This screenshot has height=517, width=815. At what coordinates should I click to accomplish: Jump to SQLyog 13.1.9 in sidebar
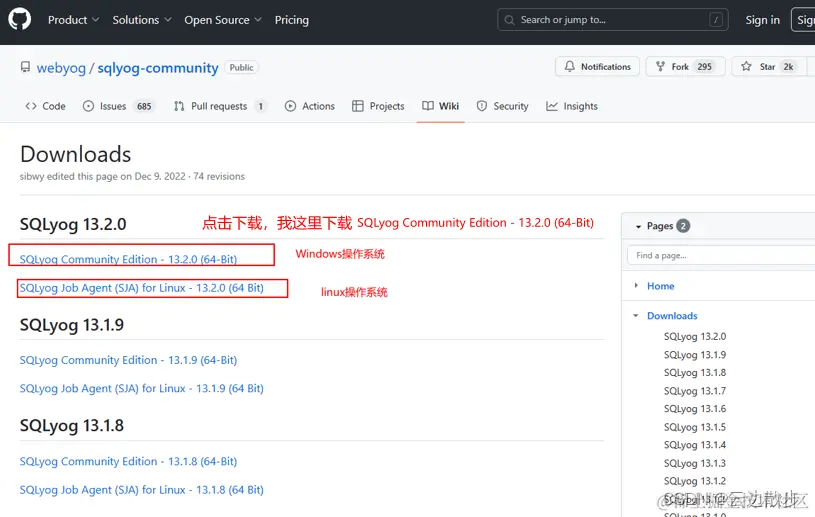coord(695,355)
